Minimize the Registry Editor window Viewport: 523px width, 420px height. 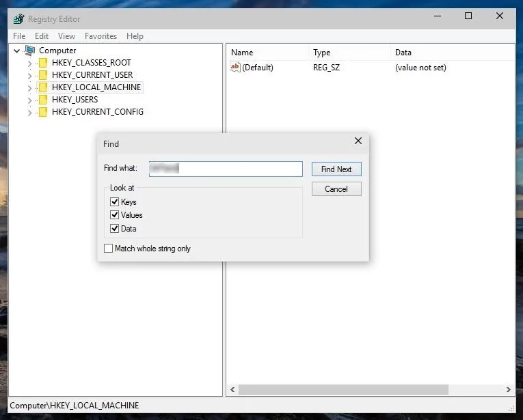click(438, 16)
